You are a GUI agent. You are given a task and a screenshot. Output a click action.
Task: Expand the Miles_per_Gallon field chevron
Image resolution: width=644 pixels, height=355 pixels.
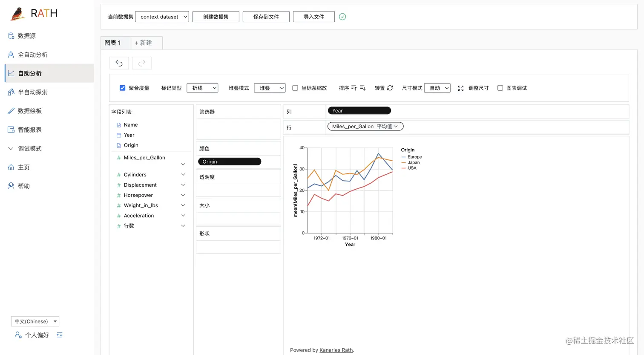183,164
